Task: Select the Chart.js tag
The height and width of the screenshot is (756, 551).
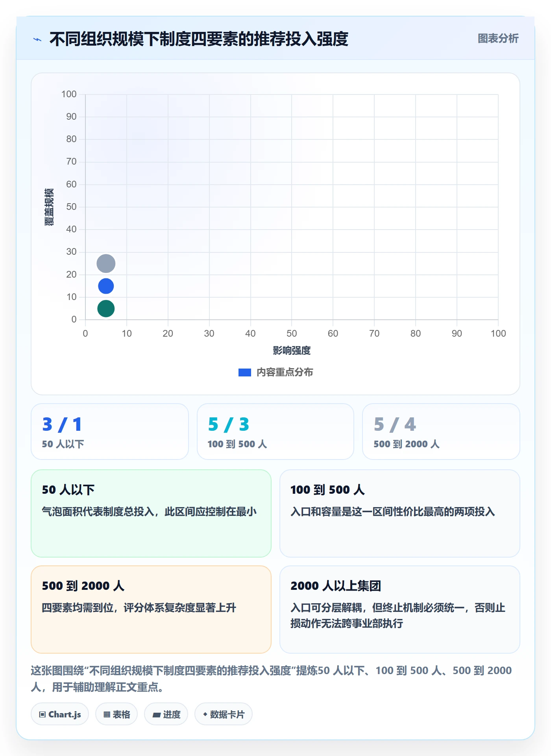Action: 60,714
